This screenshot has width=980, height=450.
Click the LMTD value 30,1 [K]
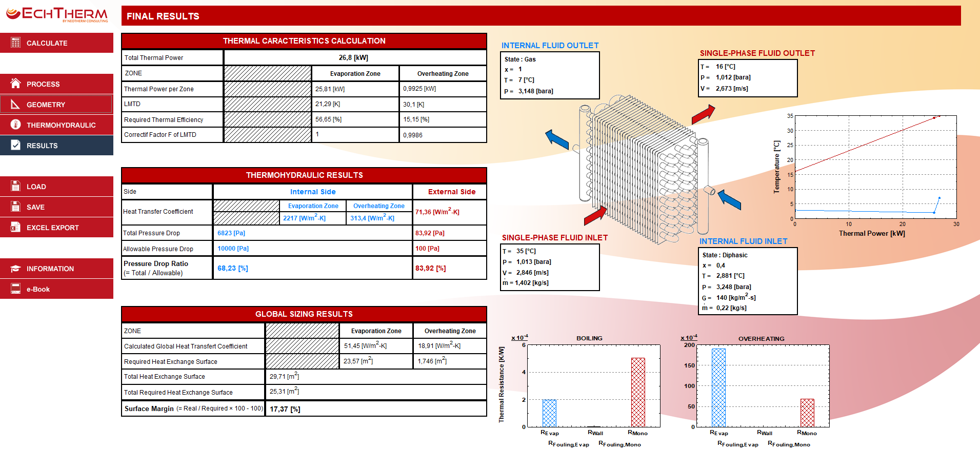pyautogui.click(x=413, y=104)
